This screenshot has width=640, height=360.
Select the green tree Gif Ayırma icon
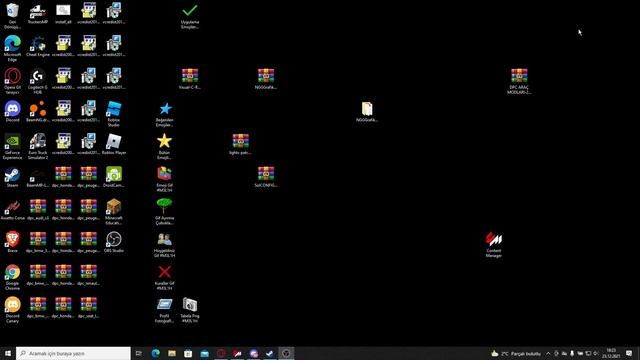pyautogui.click(x=164, y=211)
